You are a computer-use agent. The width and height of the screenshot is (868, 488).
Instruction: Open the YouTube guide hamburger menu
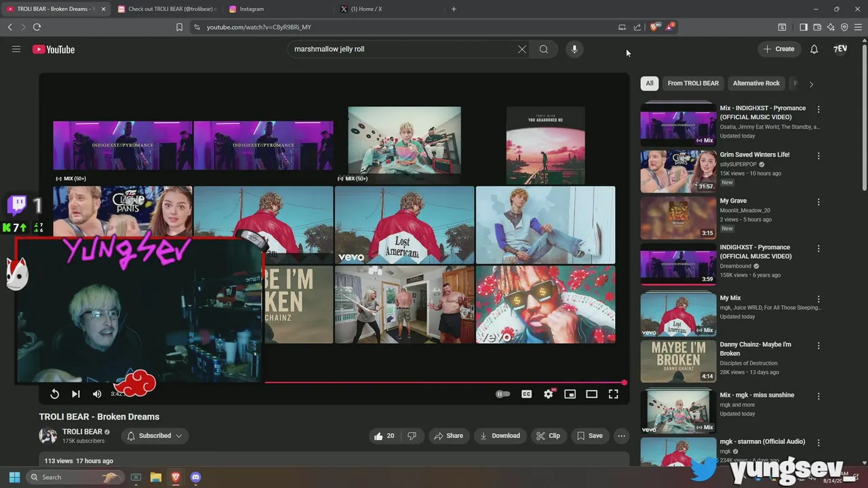[16, 49]
